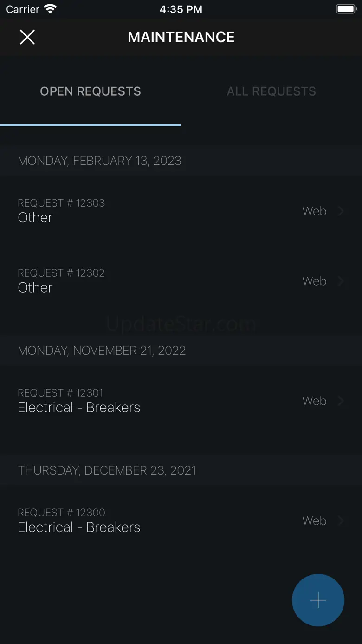Tap the Monday, February 13, 2023 header
Screen dimensions: 362x644
pos(99,161)
